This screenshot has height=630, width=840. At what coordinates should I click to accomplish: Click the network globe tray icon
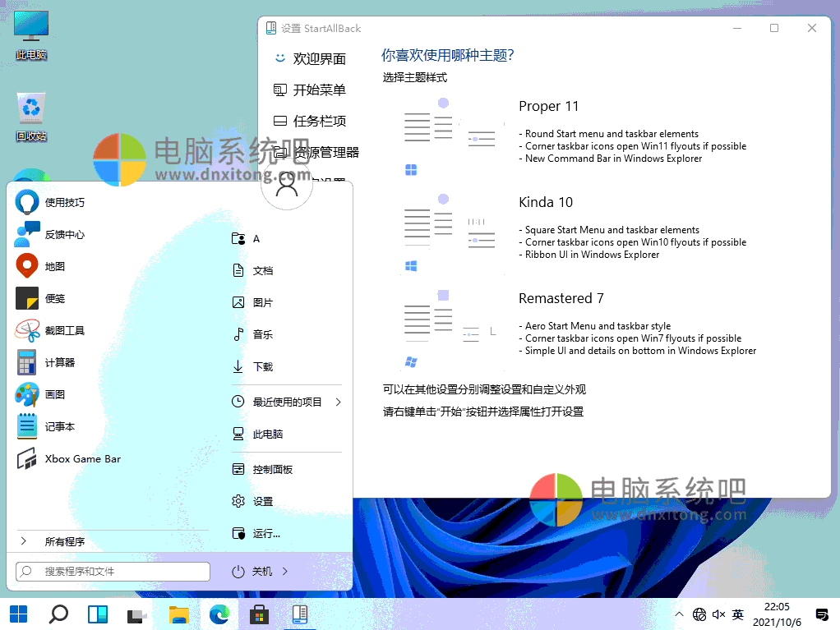699,614
